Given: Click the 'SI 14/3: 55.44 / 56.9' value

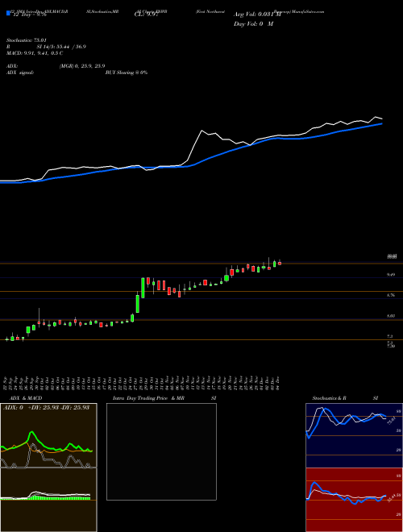Looking at the screenshot, I should coord(62,47).
